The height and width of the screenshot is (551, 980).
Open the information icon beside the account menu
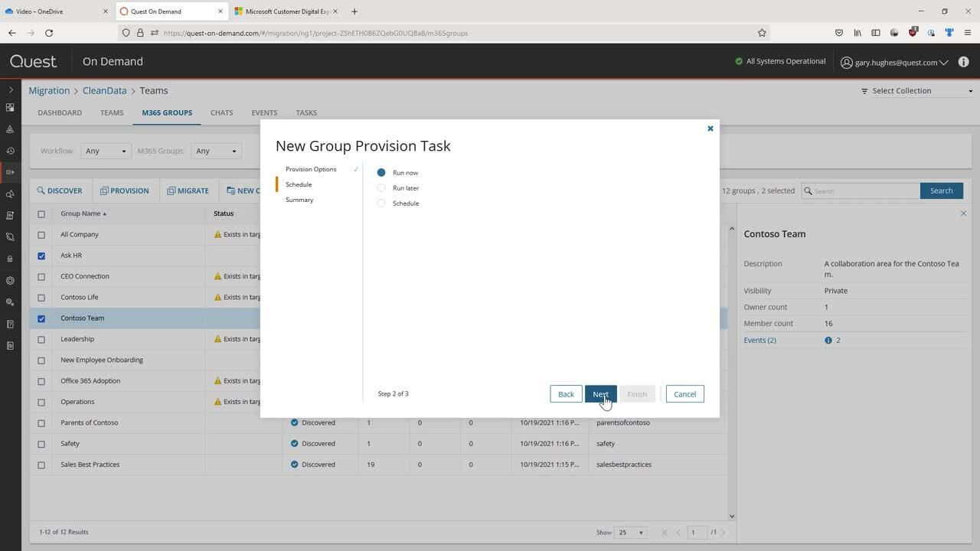pyautogui.click(x=964, y=62)
